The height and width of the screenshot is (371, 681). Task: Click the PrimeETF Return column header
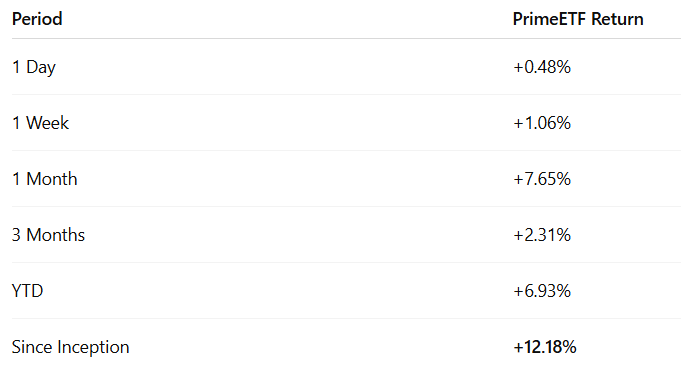pos(578,19)
